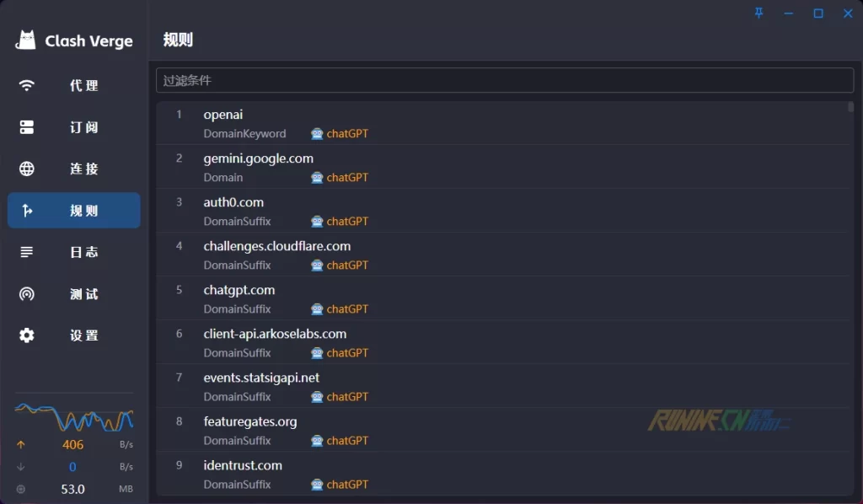
Task: Open the 代理 menu item
Action: coord(83,85)
